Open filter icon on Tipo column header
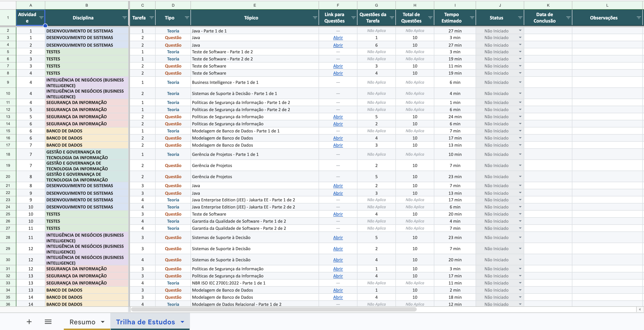Viewport: 644px width, 330px height. [187, 18]
